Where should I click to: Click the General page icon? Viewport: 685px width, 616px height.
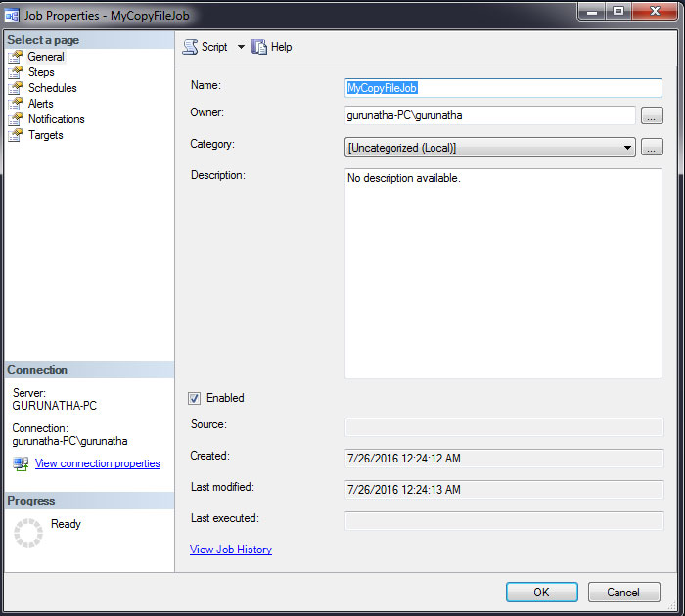click(16, 57)
